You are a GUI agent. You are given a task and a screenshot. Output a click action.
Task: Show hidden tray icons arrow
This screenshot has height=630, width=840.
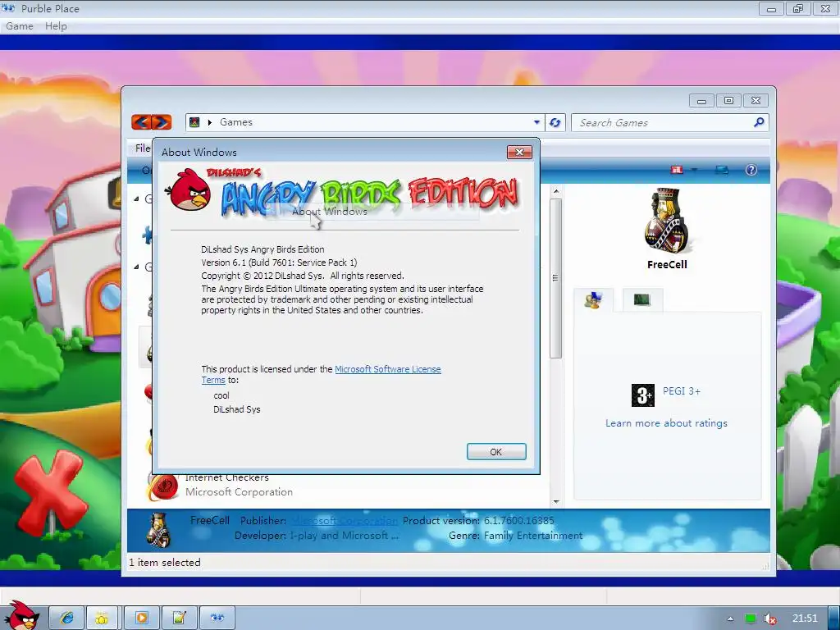point(729,619)
